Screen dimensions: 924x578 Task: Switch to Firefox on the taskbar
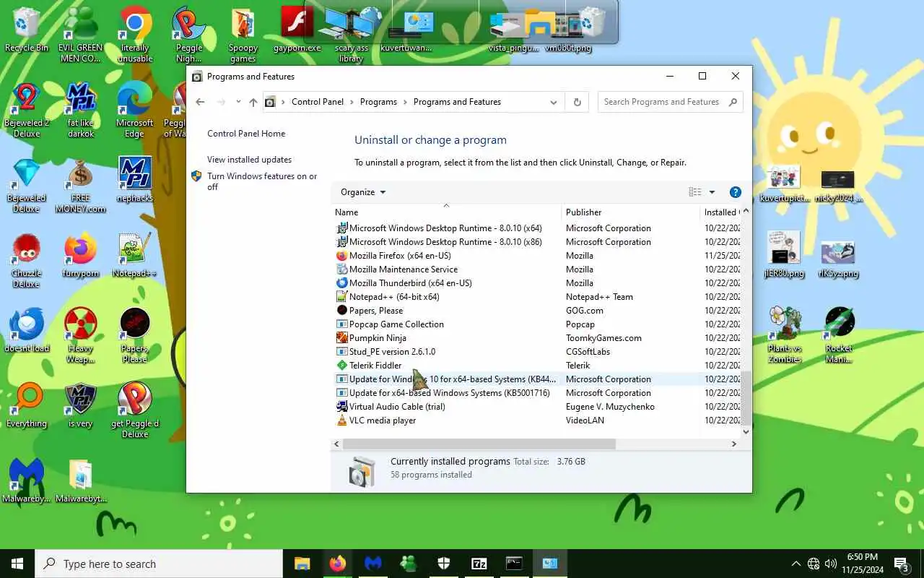tap(337, 564)
